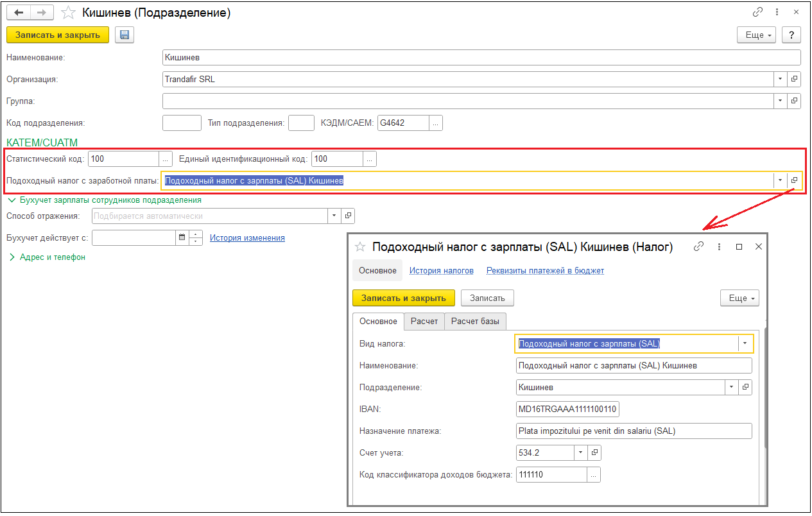
Task: Open the История налогов link
Action: tap(442, 271)
